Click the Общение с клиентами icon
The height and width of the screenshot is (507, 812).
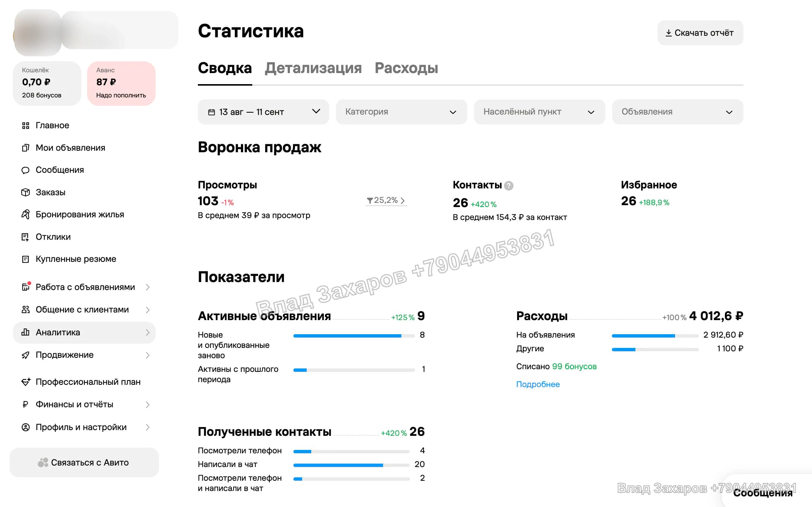click(25, 309)
